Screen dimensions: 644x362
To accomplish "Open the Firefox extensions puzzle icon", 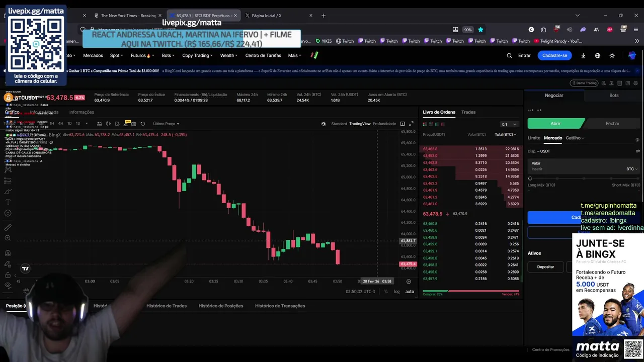I will pos(543,30).
